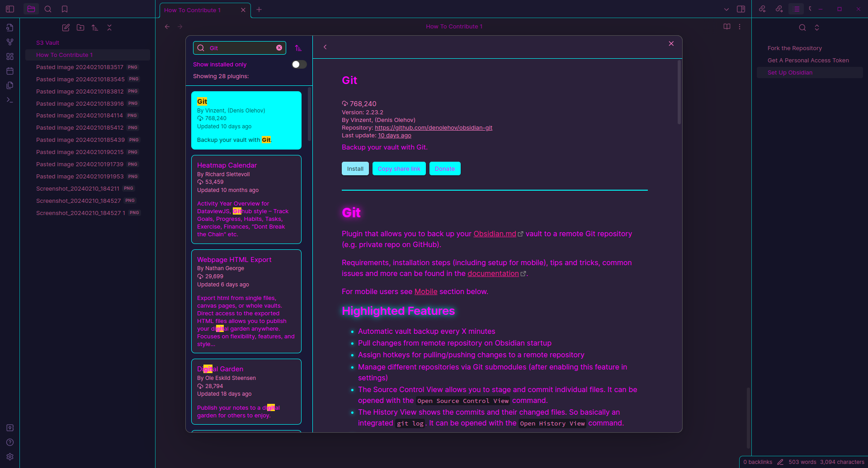Click the plugin list scrollbar
The image size is (868, 468).
click(x=309, y=114)
